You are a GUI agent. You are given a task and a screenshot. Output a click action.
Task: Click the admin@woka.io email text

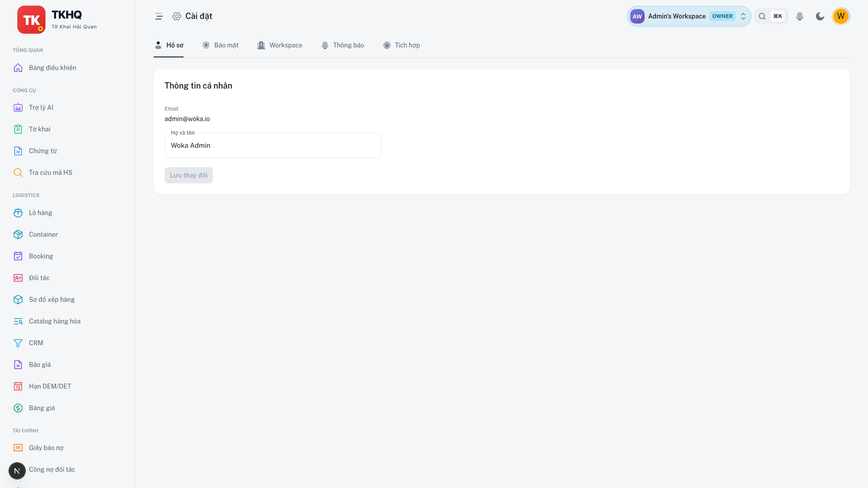[187, 119]
